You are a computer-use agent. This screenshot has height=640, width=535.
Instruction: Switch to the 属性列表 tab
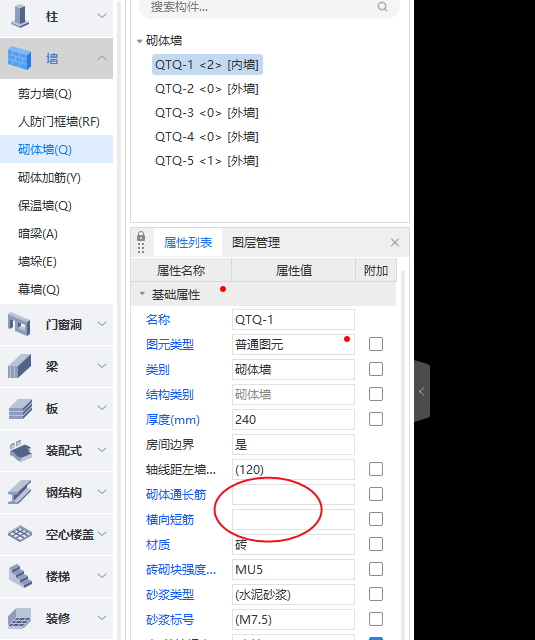coord(188,242)
